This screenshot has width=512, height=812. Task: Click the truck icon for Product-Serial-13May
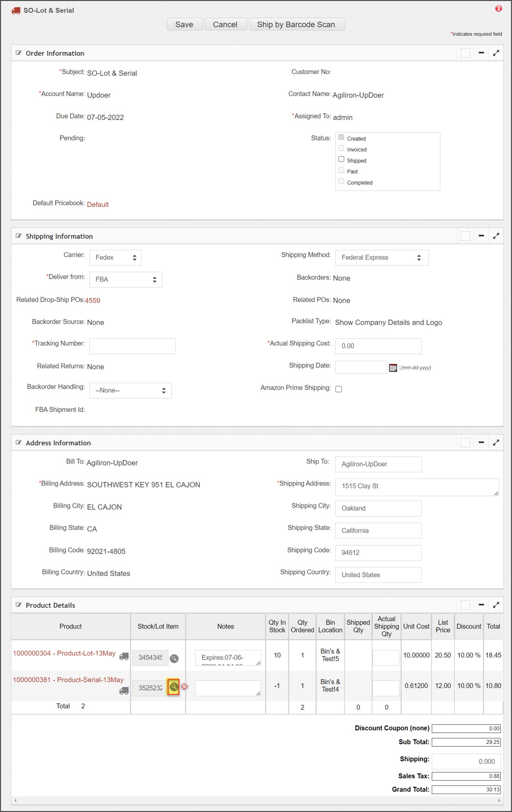[x=124, y=691]
